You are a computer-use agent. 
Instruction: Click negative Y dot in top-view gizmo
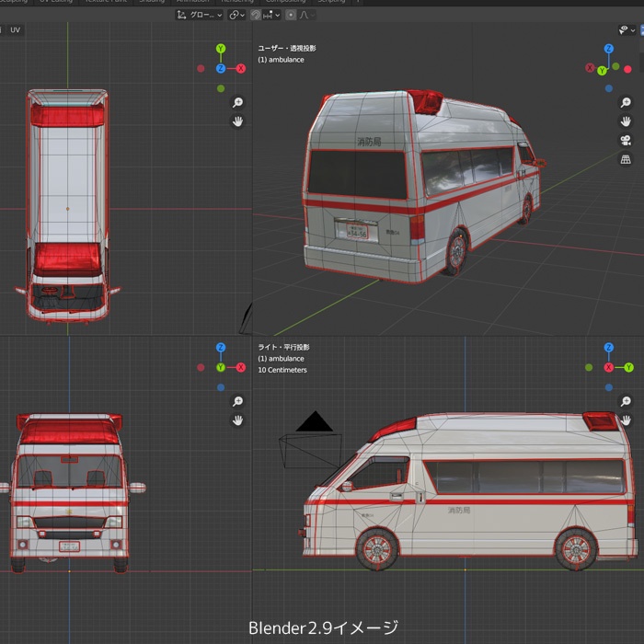[x=221, y=88]
